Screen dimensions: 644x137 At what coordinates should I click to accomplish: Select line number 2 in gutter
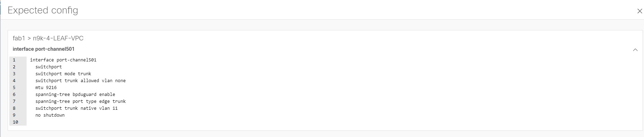(14, 67)
